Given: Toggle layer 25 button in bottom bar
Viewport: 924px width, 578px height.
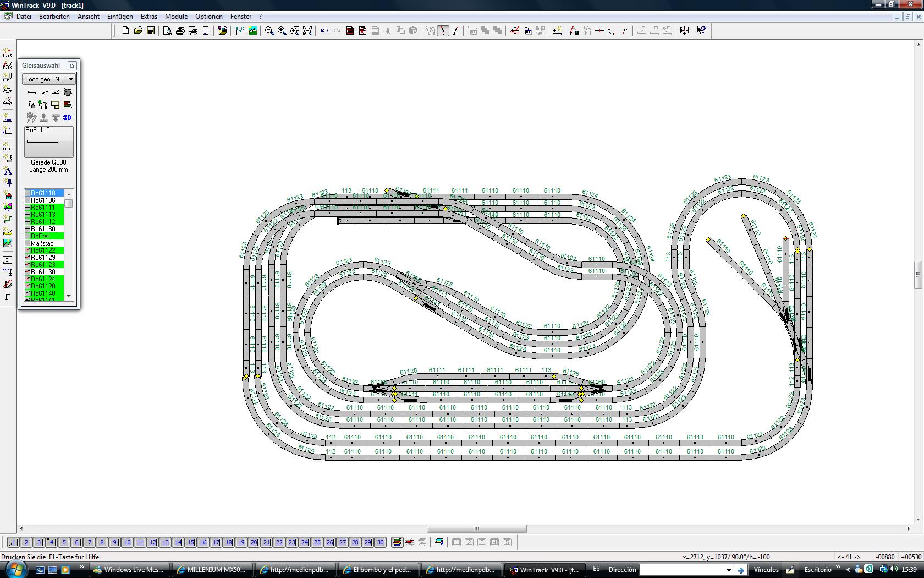Looking at the screenshot, I should click(x=317, y=542).
